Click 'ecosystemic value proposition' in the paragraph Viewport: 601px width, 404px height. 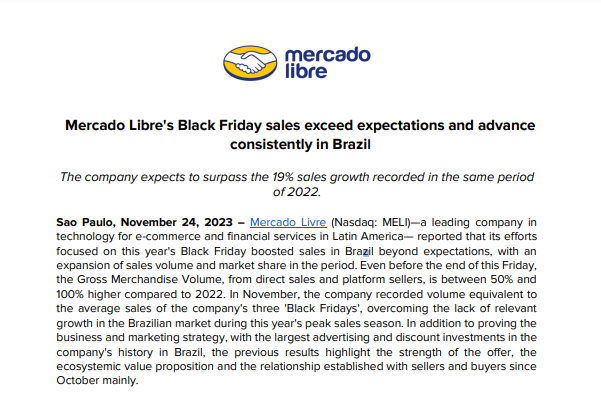tap(135, 366)
